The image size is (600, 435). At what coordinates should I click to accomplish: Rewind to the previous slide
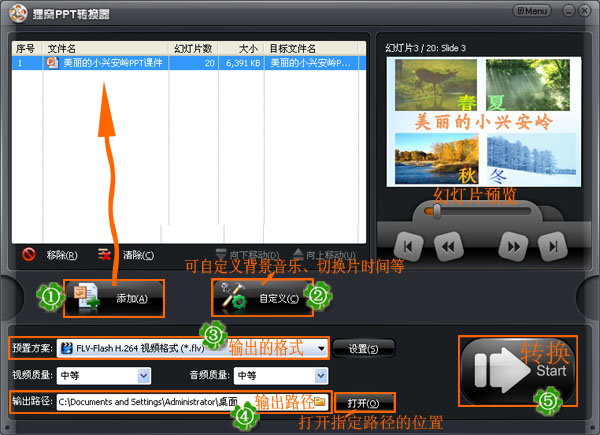point(448,247)
